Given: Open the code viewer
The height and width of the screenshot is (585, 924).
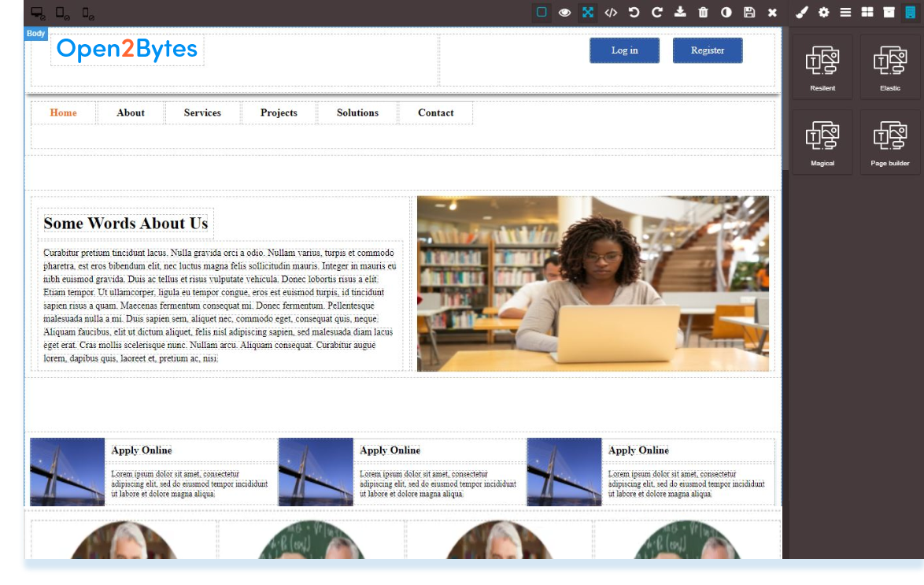Looking at the screenshot, I should pos(611,13).
